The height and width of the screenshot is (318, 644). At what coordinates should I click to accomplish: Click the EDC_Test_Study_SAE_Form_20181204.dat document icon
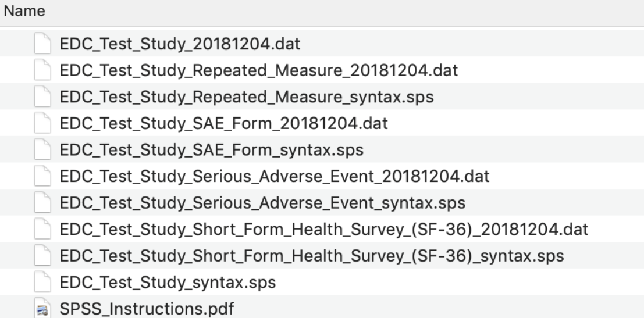click(42, 123)
